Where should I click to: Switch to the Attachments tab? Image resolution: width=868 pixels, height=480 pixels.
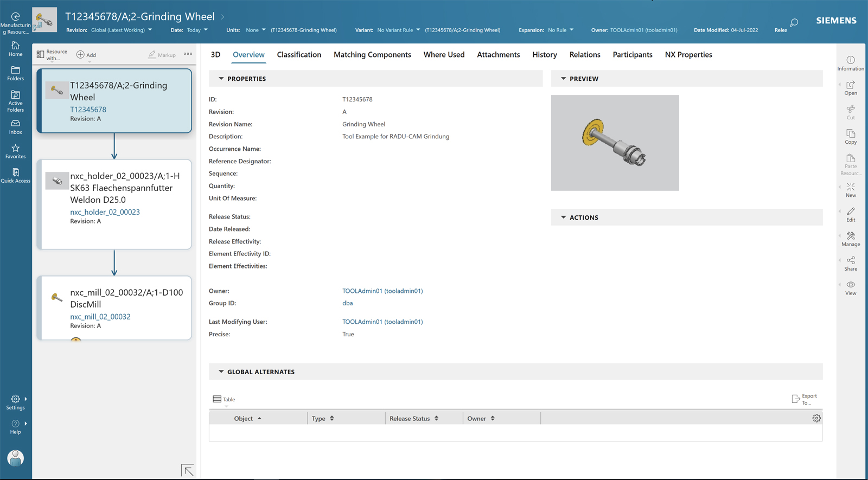[x=498, y=54]
